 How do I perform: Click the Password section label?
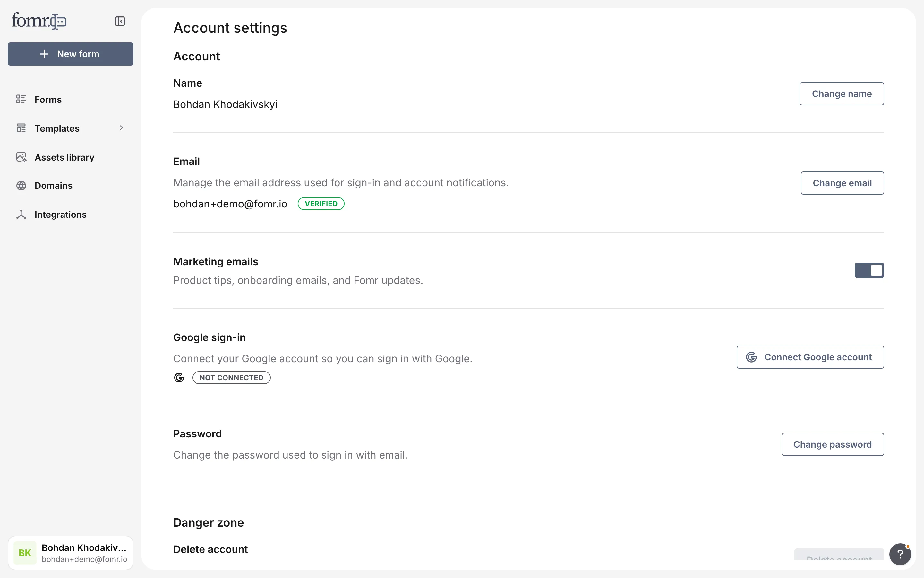coord(197,434)
